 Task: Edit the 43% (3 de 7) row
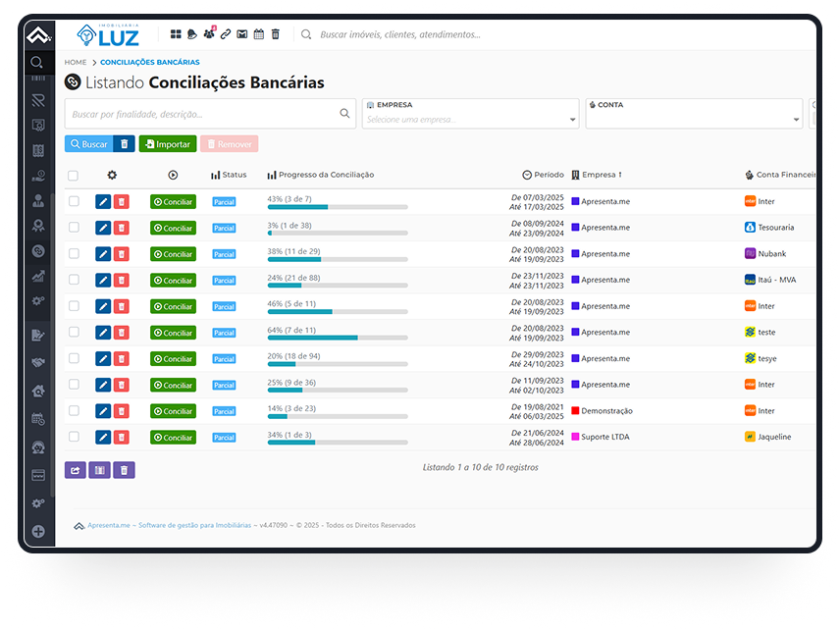click(103, 202)
